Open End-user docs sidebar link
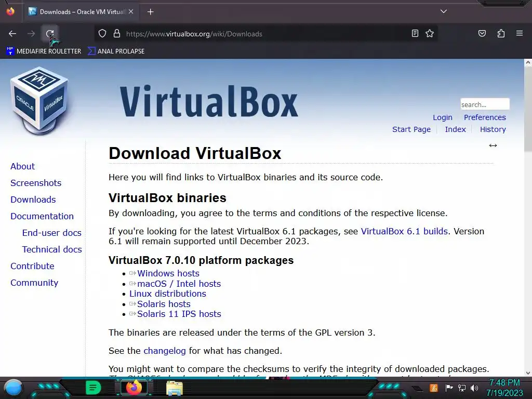Screen dimensions: 532x399 point(51,233)
